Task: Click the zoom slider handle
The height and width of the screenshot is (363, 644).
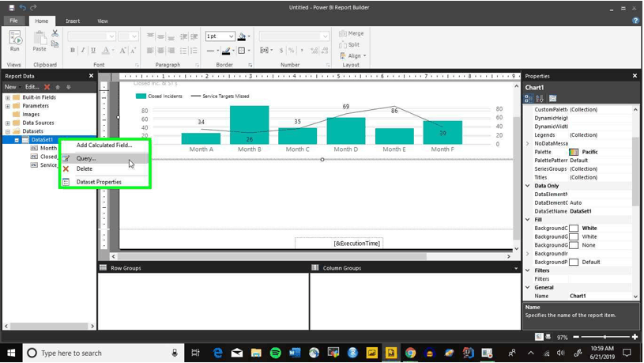Action: [604, 337]
